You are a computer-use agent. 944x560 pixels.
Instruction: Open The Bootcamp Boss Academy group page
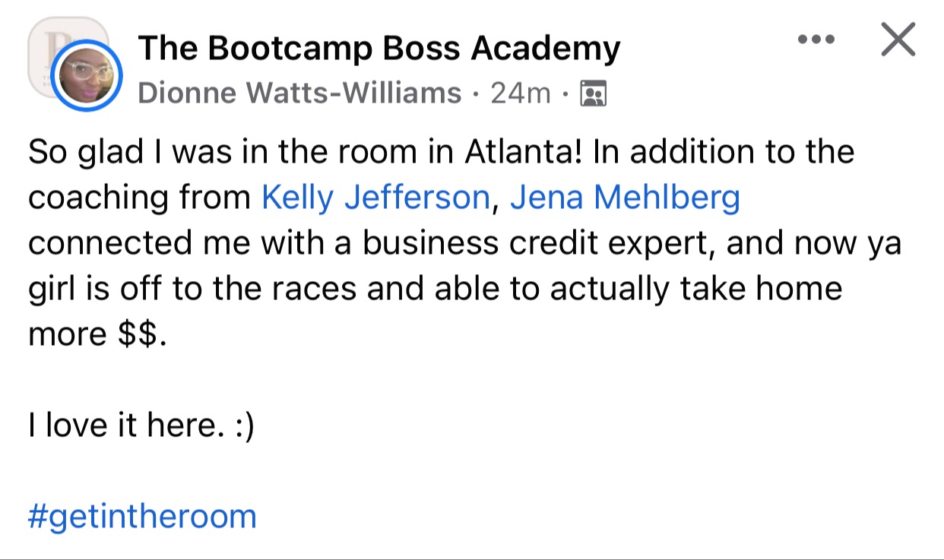pos(379,49)
